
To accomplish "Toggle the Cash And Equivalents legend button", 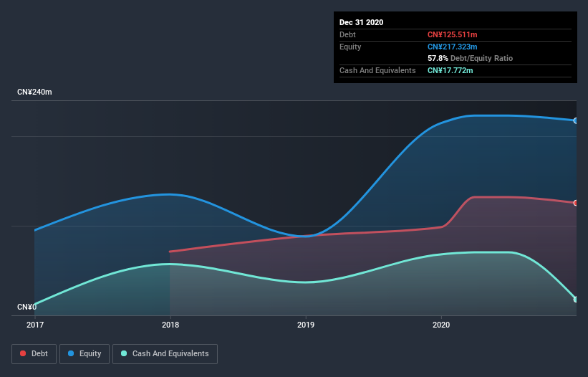I will pos(165,354).
